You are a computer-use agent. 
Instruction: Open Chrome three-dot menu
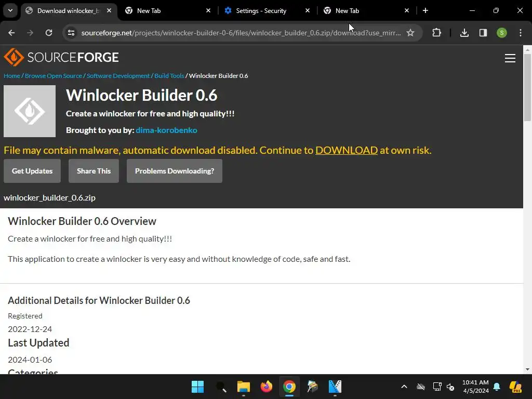(521, 33)
